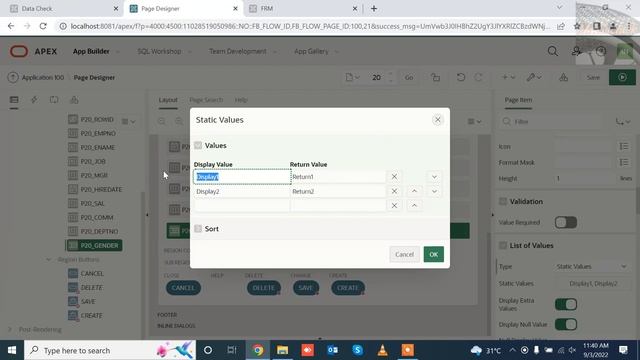Go to Application 100 link
Screen dimensions: 640x360
(x=43, y=78)
